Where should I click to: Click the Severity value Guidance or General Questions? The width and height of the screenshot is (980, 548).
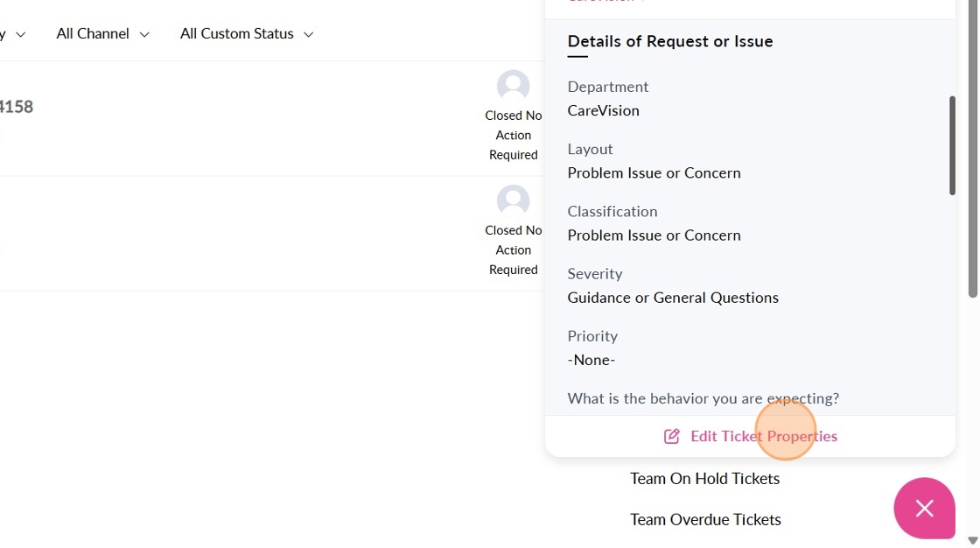[x=673, y=298]
